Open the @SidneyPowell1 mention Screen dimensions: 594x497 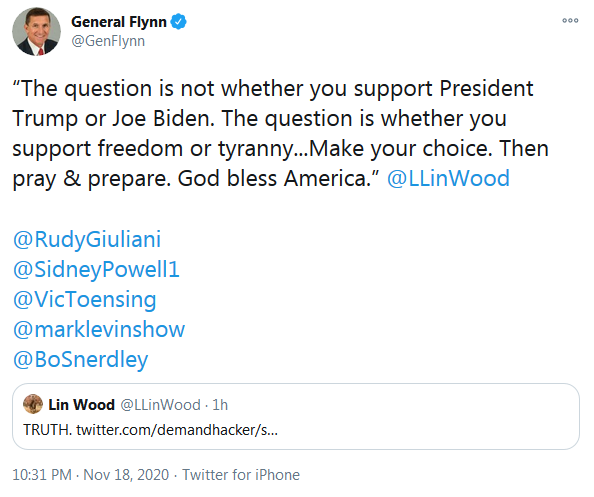click(x=96, y=269)
